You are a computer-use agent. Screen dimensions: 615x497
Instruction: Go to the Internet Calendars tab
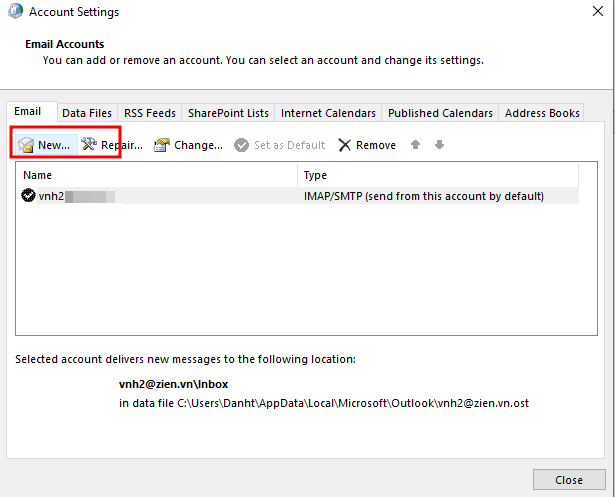point(328,113)
